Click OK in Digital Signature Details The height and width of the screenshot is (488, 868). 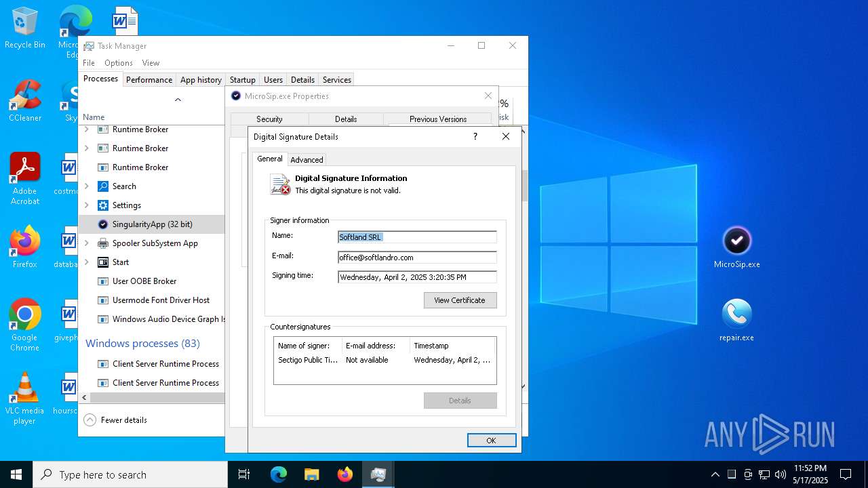pos(492,441)
